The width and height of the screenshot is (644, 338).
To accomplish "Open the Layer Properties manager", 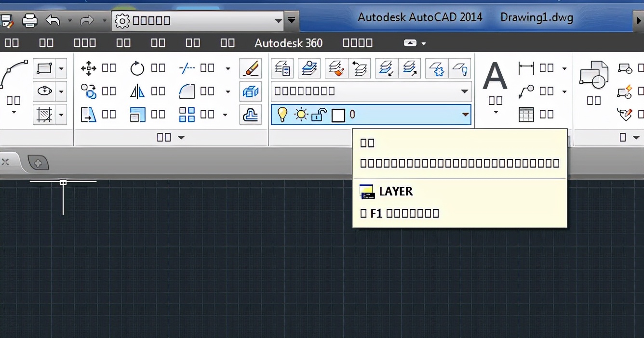I will 282,68.
